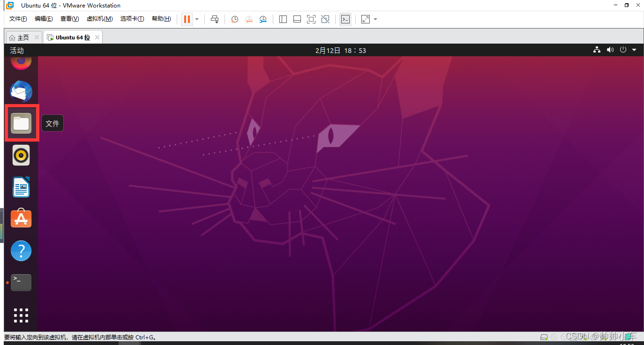Show Applications grid in the dock
This screenshot has height=345, width=644.
click(x=21, y=315)
